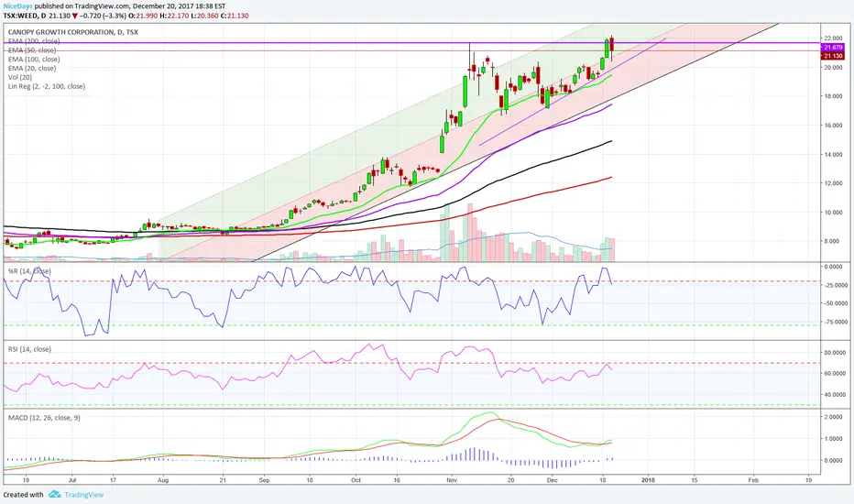
Task: Click the Dec date axis label
Action: click(x=553, y=480)
